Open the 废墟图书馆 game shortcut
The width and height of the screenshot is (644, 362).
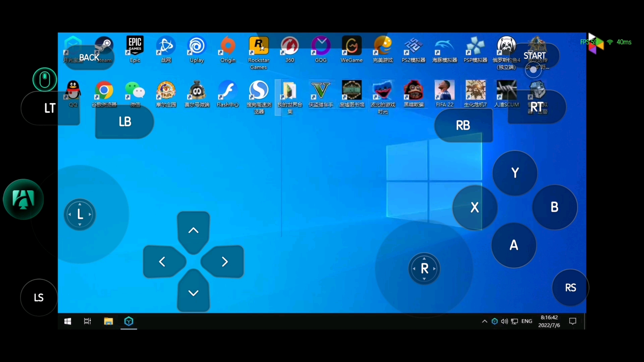[x=352, y=94]
